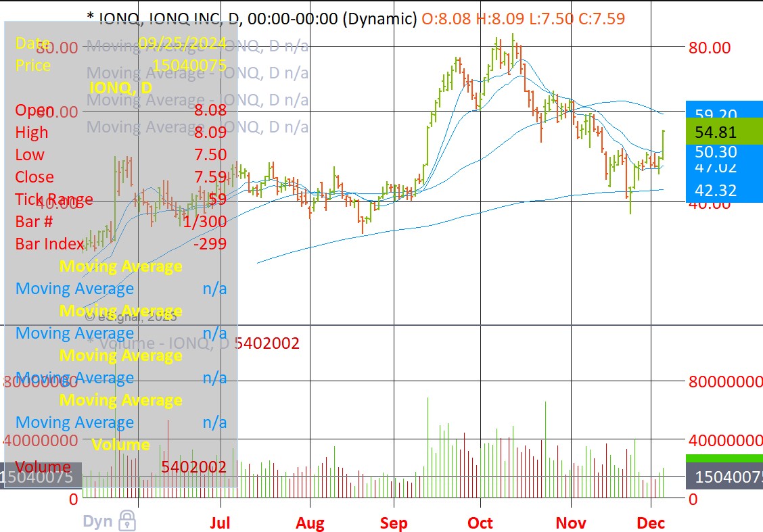The image size is (763, 532).
Task: Click the orange OHLC readout in title
Action: click(523, 18)
